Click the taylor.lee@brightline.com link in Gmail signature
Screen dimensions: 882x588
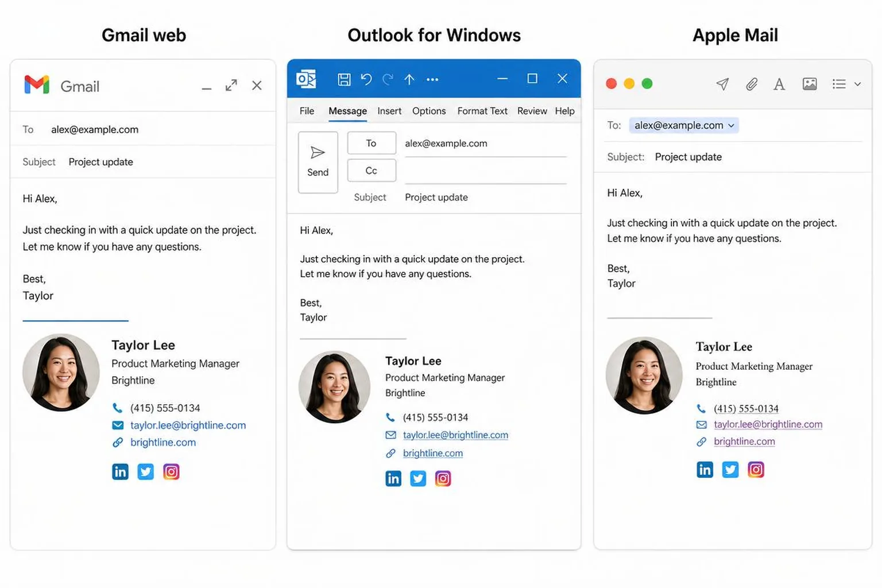tap(188, 425)
